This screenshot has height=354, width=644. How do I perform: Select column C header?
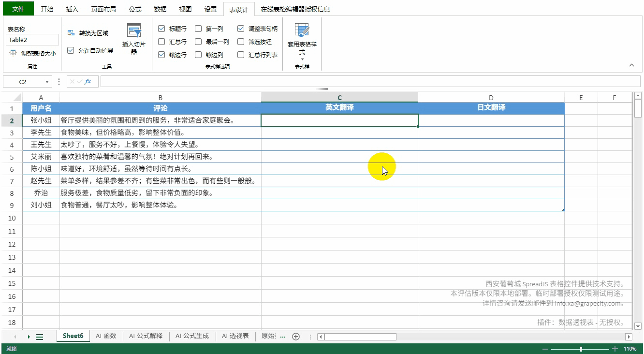coord(339,98)
